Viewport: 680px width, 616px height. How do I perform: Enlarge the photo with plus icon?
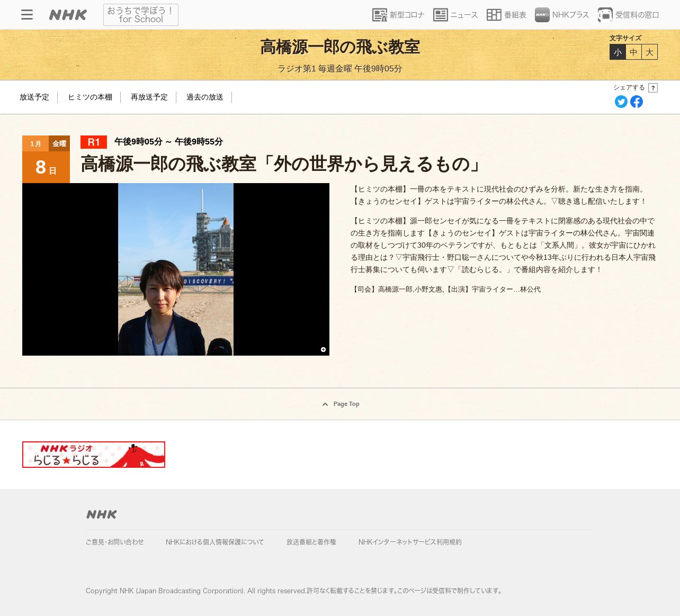tap(323, 349)
